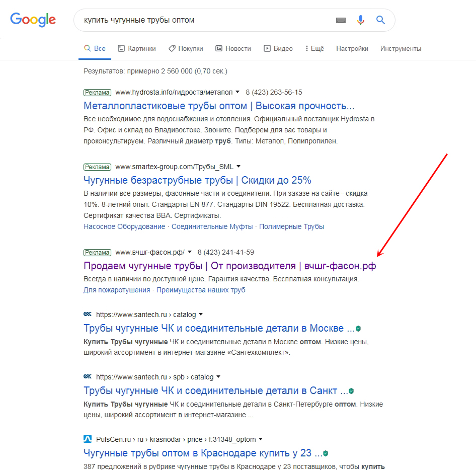Click www.вчшг-фасон.рф URL text
This screenshot has height=470, width=476.
(150, 252)
